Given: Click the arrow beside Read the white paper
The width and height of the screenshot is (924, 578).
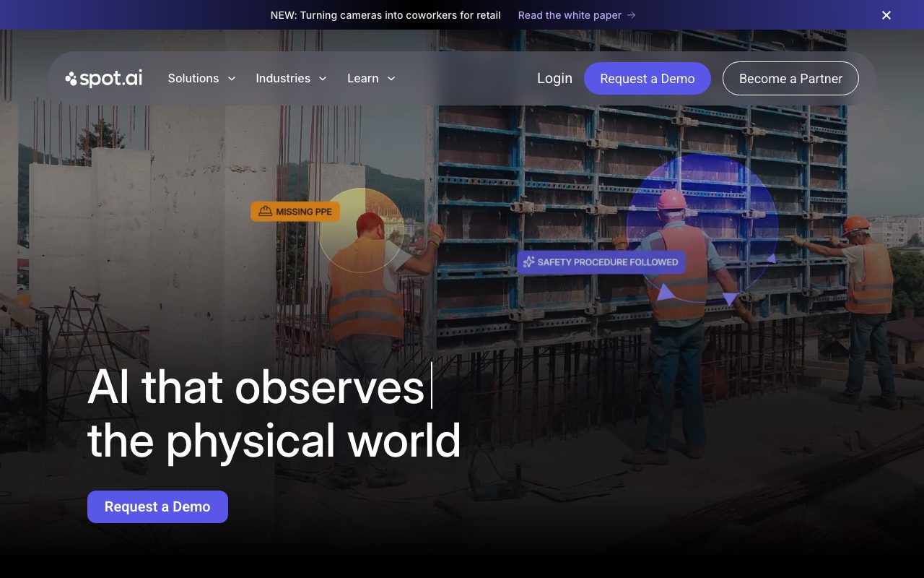Looking at the screenshot, I should 632,15.
